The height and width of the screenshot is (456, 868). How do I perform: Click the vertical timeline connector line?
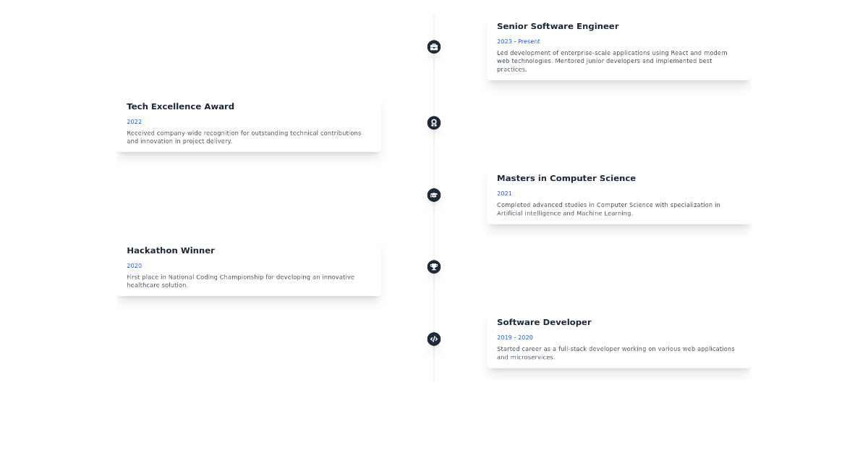pos(433,159)
